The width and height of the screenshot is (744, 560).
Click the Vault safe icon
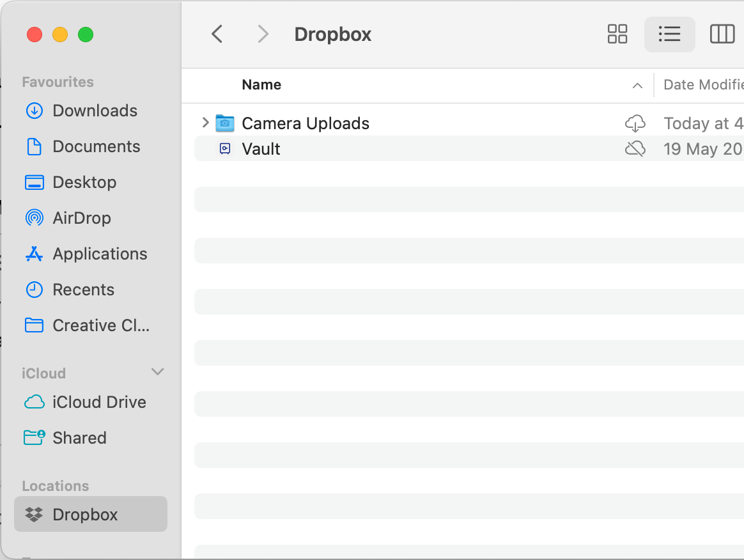pos(225,149)
